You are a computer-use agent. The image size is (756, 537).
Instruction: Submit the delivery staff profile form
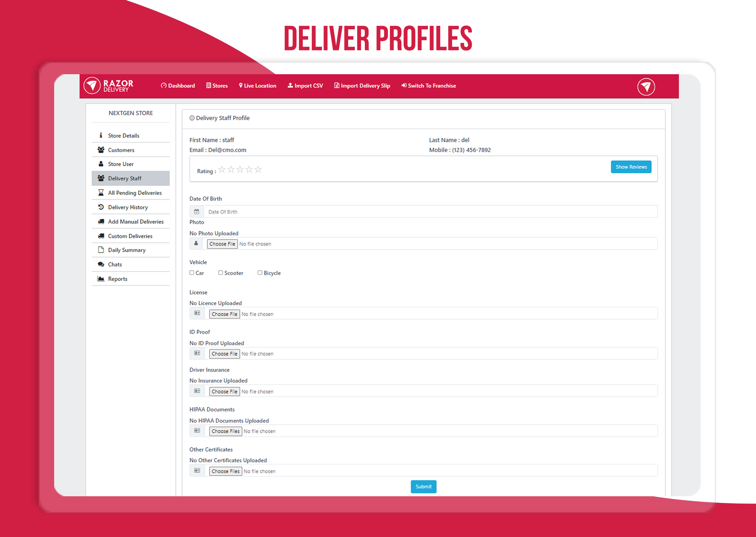click(x=423, y=487)
